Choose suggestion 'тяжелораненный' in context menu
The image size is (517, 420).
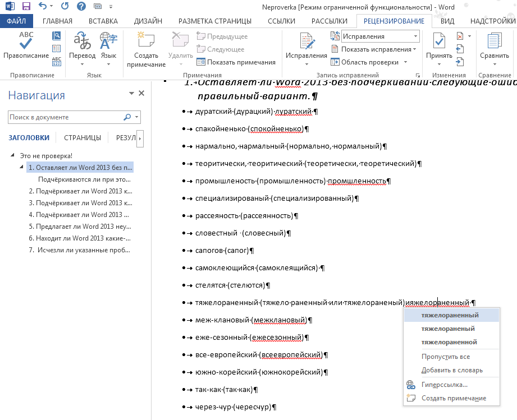451,315
